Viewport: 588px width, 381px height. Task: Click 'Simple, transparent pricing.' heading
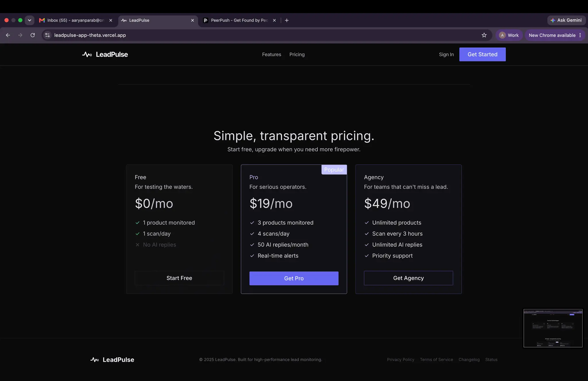tap(294, 136)
